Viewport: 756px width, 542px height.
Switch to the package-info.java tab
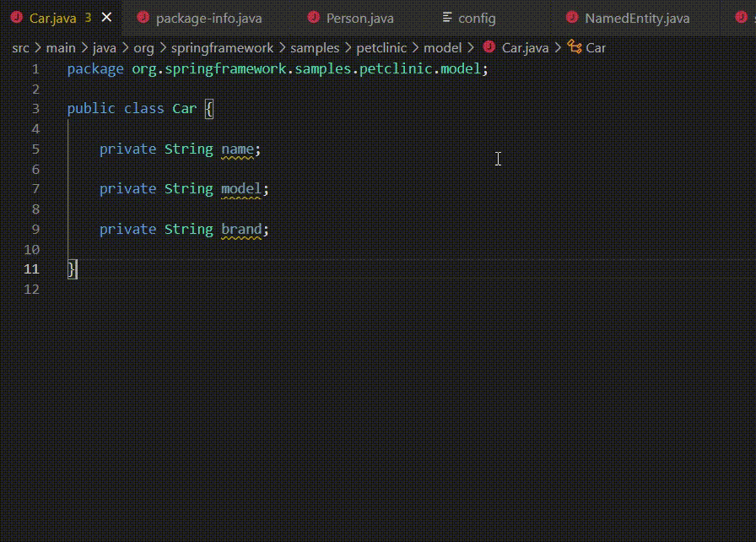[x=207, y=17]
